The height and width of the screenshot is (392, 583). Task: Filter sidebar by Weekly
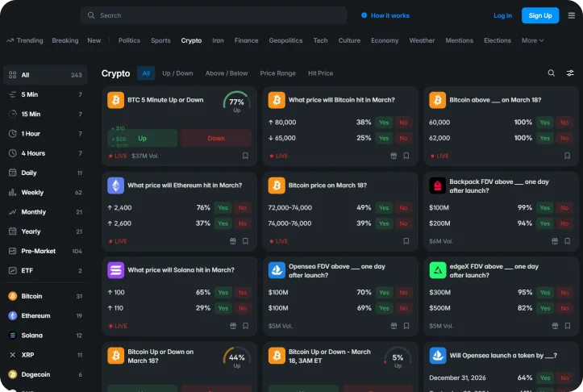point(45,192)
